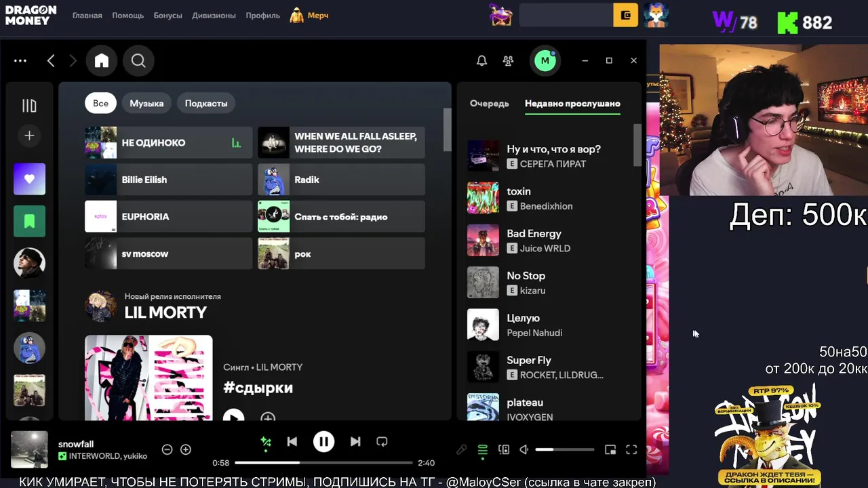
Task: Open the Billie Eilish tile
Action: click(168, 180)
